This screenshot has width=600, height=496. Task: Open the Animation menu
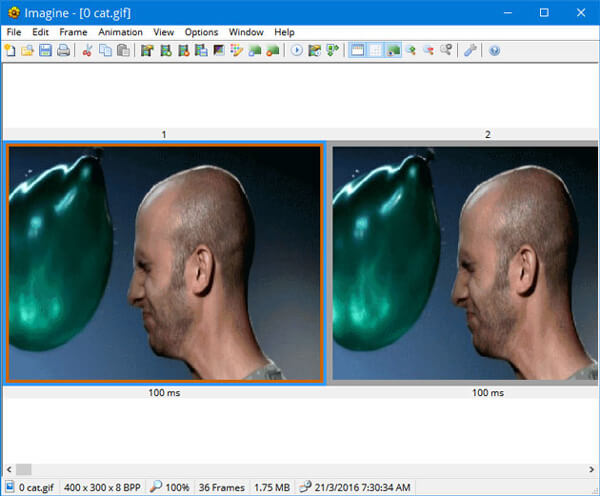120,32
